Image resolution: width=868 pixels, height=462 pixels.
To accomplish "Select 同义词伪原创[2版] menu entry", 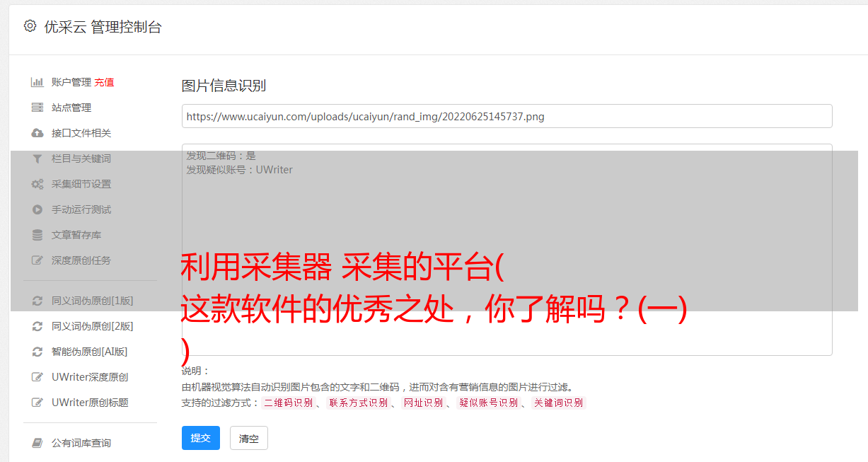I will tap(93, 326).
